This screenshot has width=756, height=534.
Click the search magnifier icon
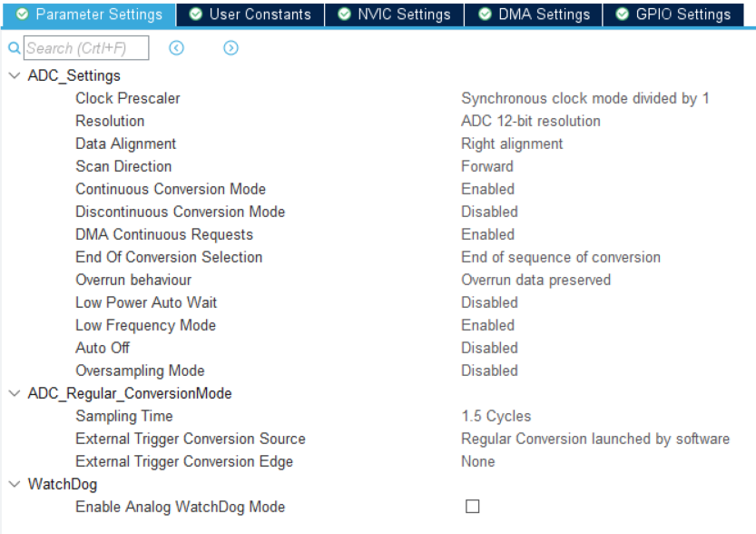tap(15, 48)
